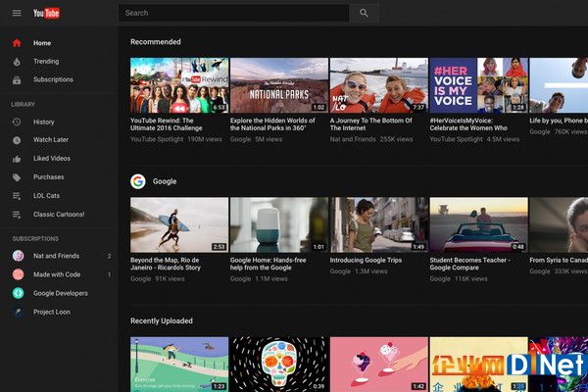Play the National Parks 360 thumbnail
This screenshot has width=588, height=392.
coord(279,85)
